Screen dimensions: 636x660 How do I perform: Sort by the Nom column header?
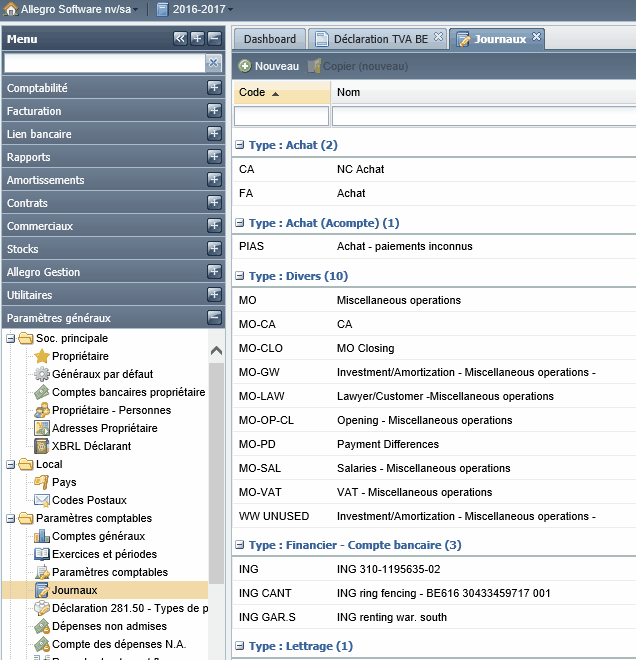pos(484,93)
